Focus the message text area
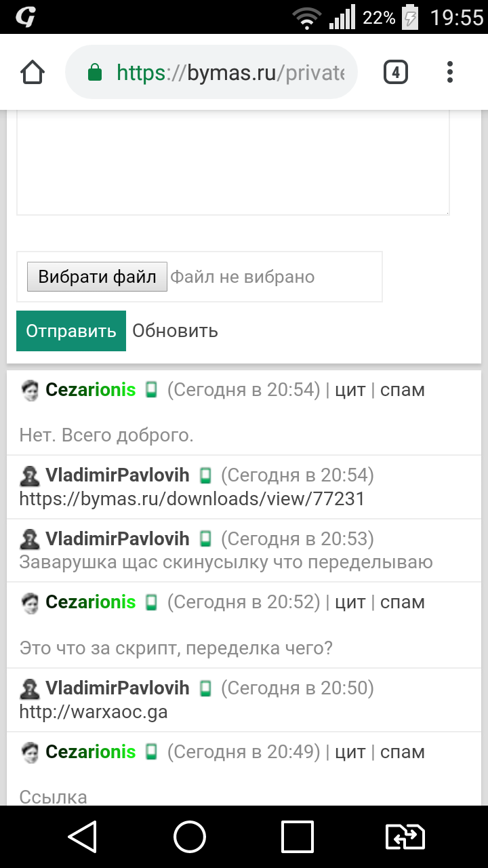488x868 pixels. click(232, 163)
